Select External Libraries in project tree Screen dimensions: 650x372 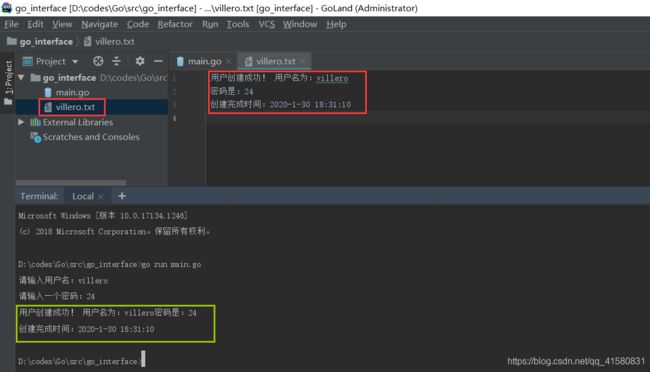click(78, 122)
